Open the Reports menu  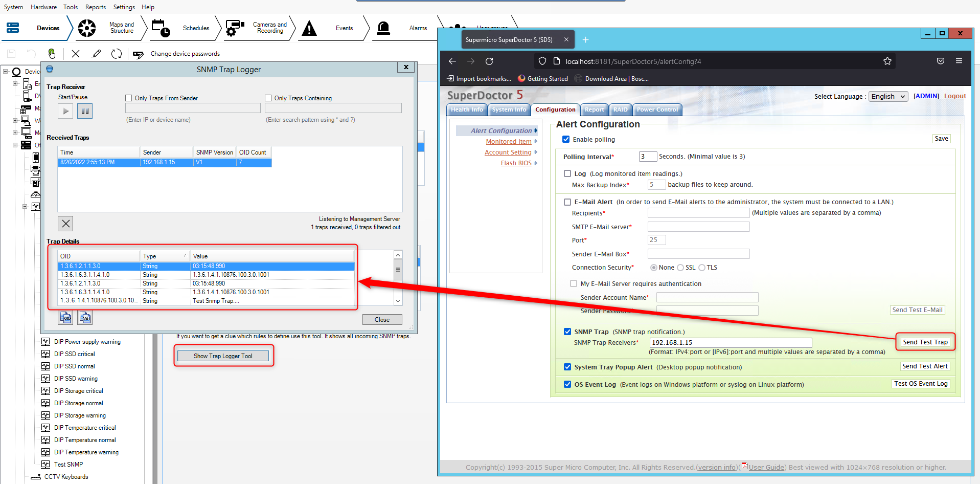pos(96,7)
